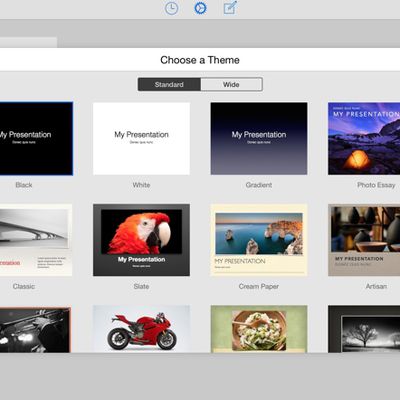Click the "Artisan" theme label

(376, 286)
